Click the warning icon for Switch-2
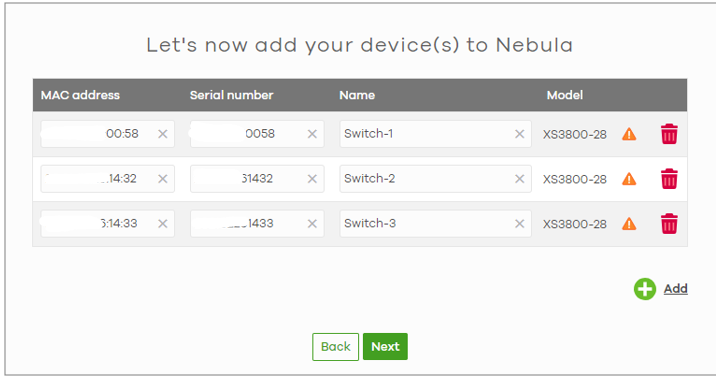 point(629,179)
